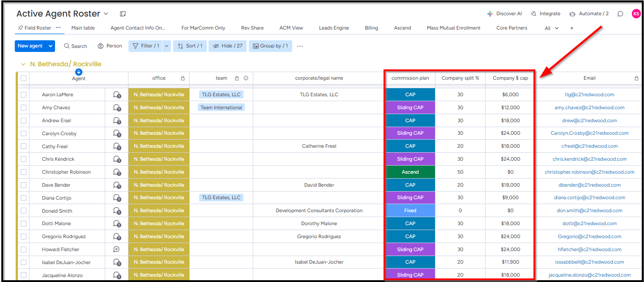Open Andrew Eisel conversation bubble
This screenshot has height=282, width=644.
coord(117,120)
